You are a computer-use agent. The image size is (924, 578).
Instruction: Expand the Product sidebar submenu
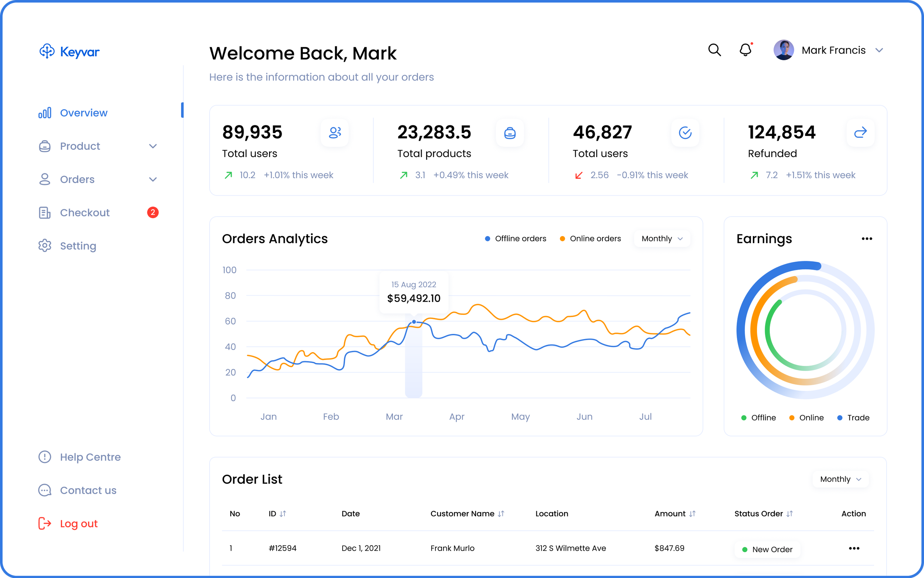(x=153, y=146)
